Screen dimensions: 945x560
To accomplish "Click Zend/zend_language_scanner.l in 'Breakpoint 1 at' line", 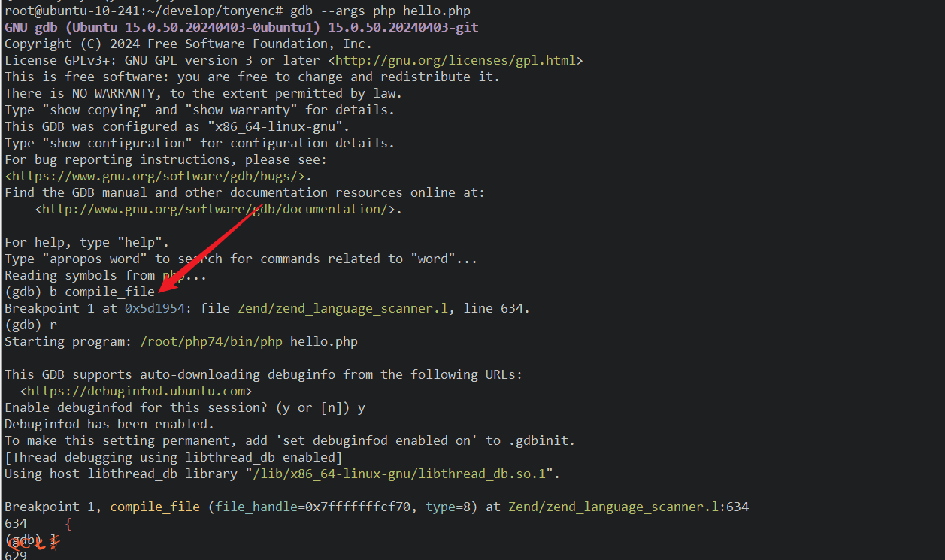I will 342,308.
